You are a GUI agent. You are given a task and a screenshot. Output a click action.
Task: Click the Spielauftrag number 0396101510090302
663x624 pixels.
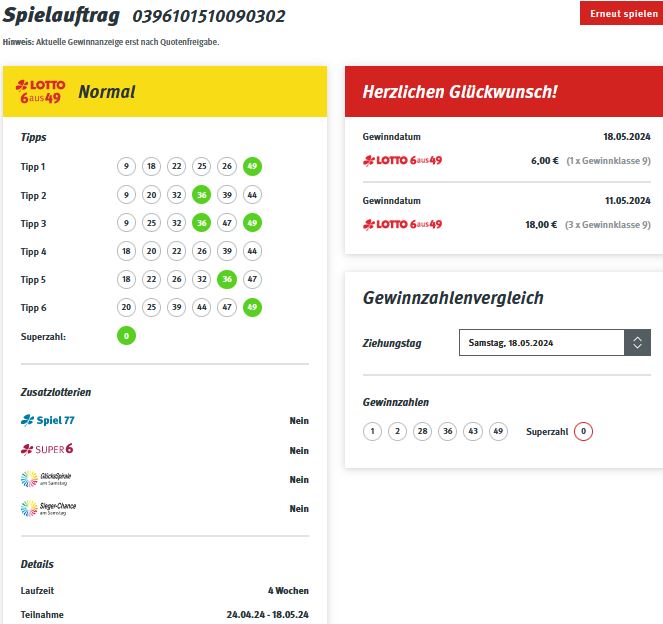tap(209, 16)
